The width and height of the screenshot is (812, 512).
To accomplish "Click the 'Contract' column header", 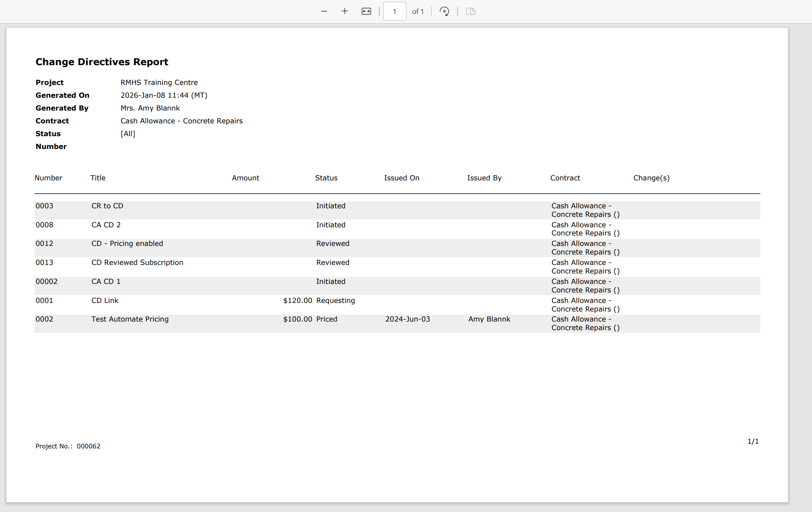I will [565, 178].
